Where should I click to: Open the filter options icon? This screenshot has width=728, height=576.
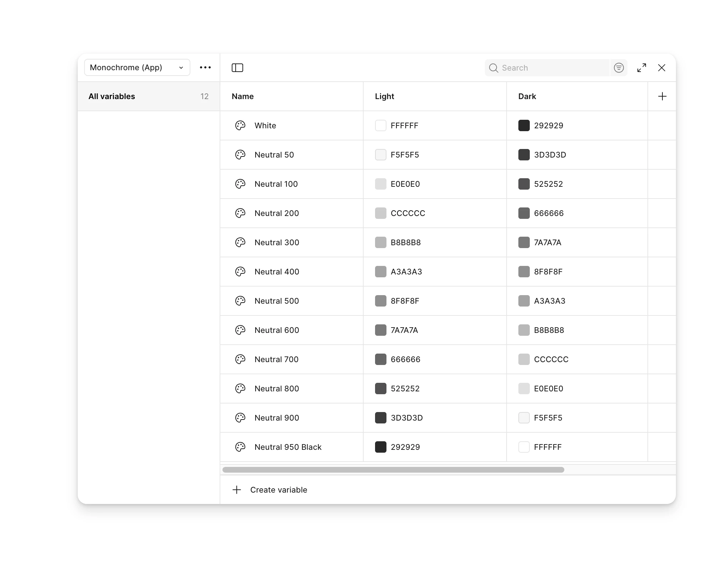619,68
